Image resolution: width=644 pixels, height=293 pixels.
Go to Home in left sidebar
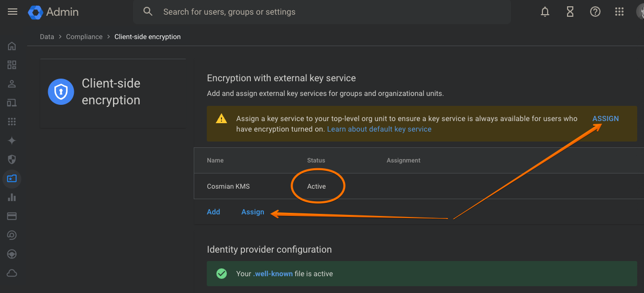[x=12, y=46]
